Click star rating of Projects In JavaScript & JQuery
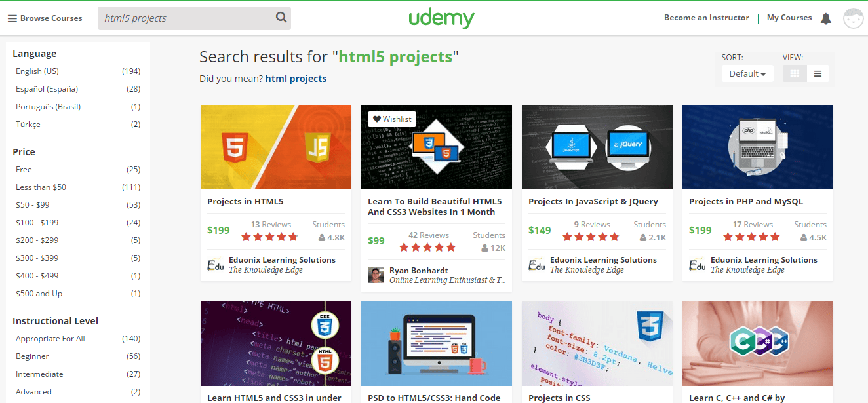Viewport: 868px width, 403px height. point(591,237)
